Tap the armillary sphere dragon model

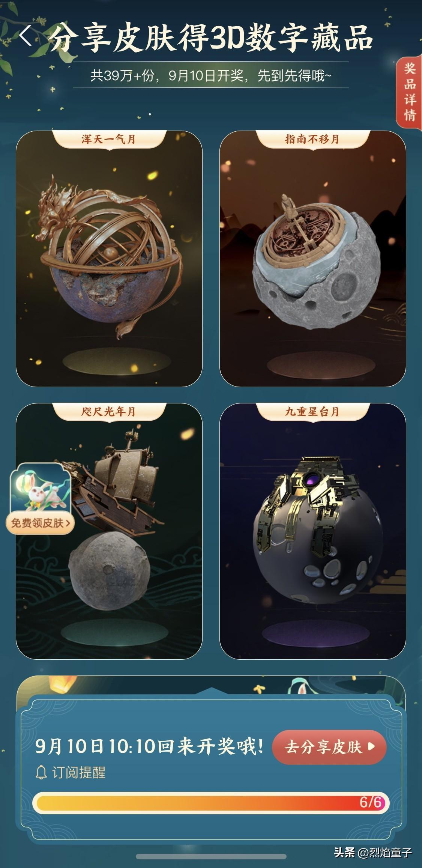tap(111, 255)
